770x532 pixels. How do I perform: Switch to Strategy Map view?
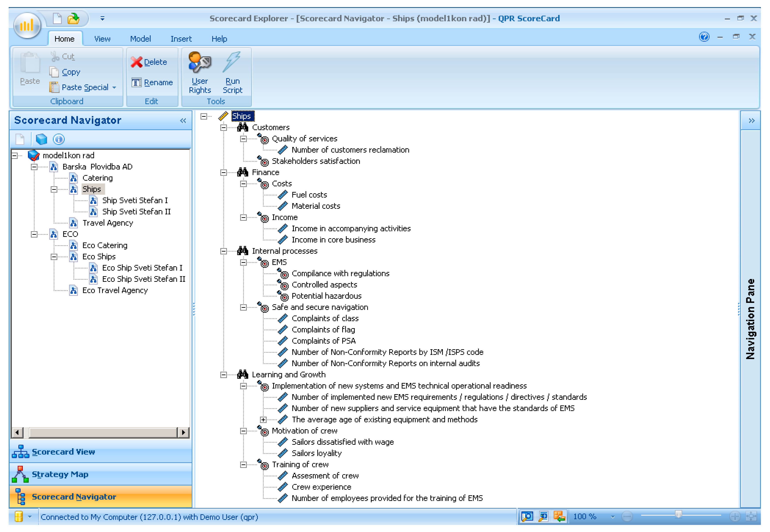60,474
